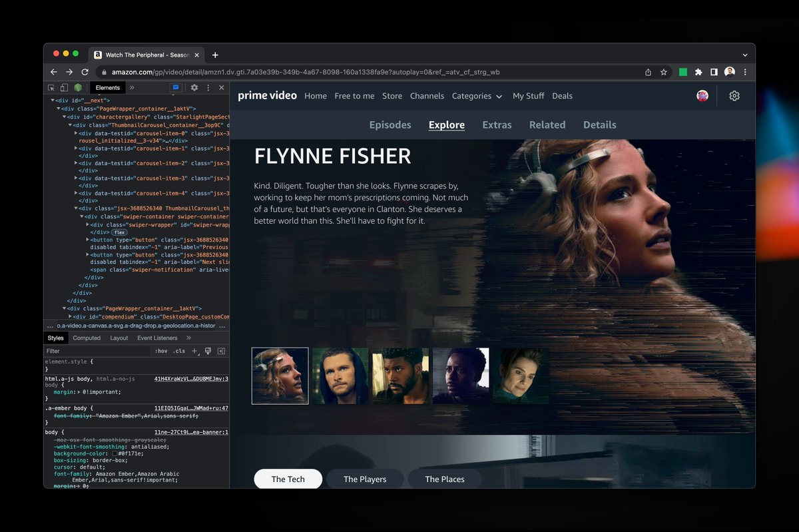The height and width of the screenshot is (532, 799).
Task: Activate the DevTools element inspector picker
Action: pyautogui.click(x=51, y=87)
